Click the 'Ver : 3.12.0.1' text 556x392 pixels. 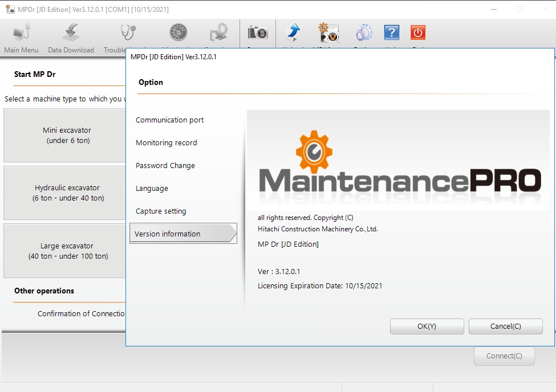click(279, 271)
